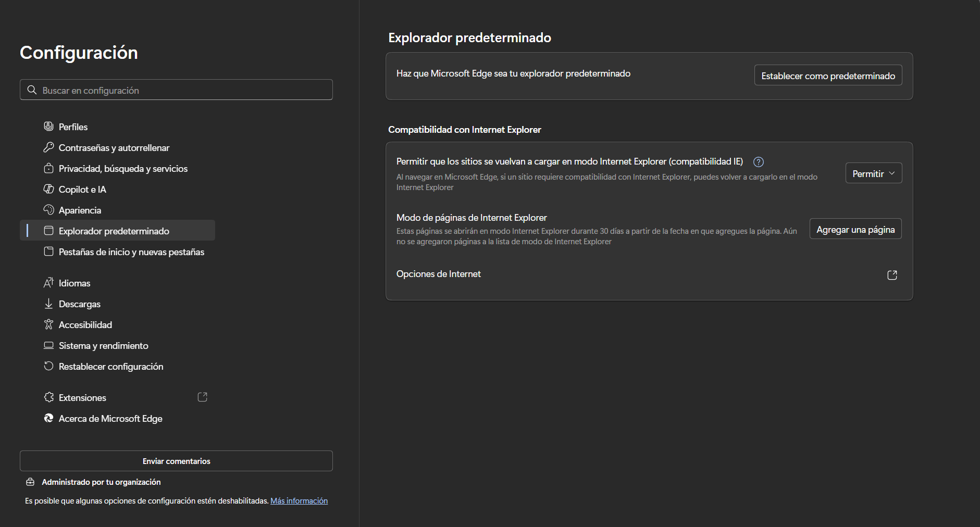980x527 pixels.
Task: Click the Pestañas de inicio tab icon
Action: click(x=48, y=252)
